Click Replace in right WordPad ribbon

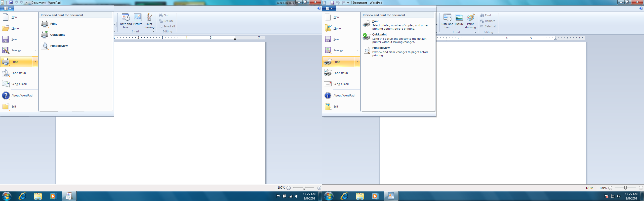488,21
